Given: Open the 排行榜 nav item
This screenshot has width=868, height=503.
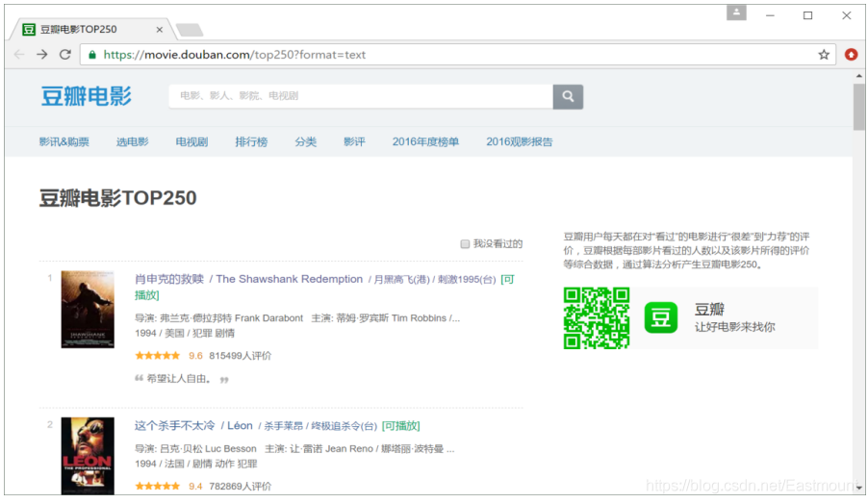Looking at the screenshot, I should click(251, 141).
